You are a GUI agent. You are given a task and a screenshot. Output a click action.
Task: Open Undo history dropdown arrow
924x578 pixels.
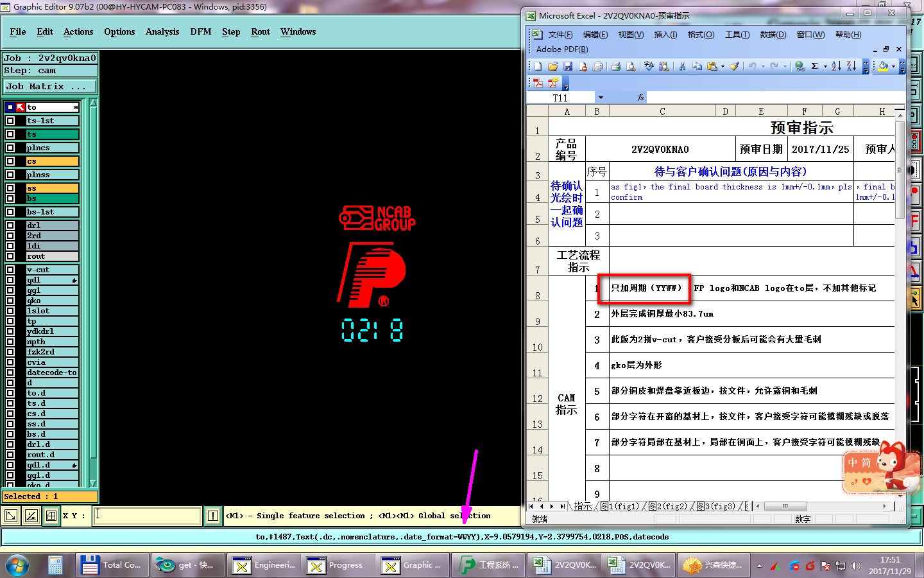coord(763,66)
